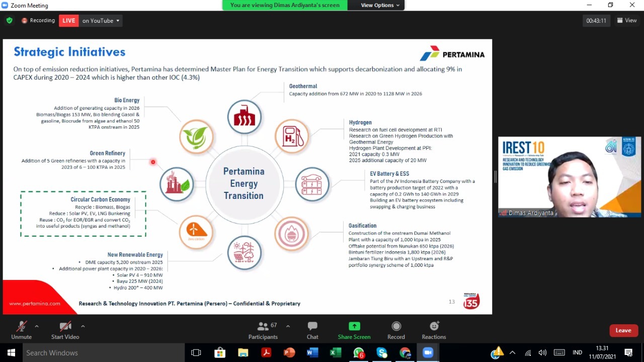
Task: Leave the meeting
Action: (623, 330)
